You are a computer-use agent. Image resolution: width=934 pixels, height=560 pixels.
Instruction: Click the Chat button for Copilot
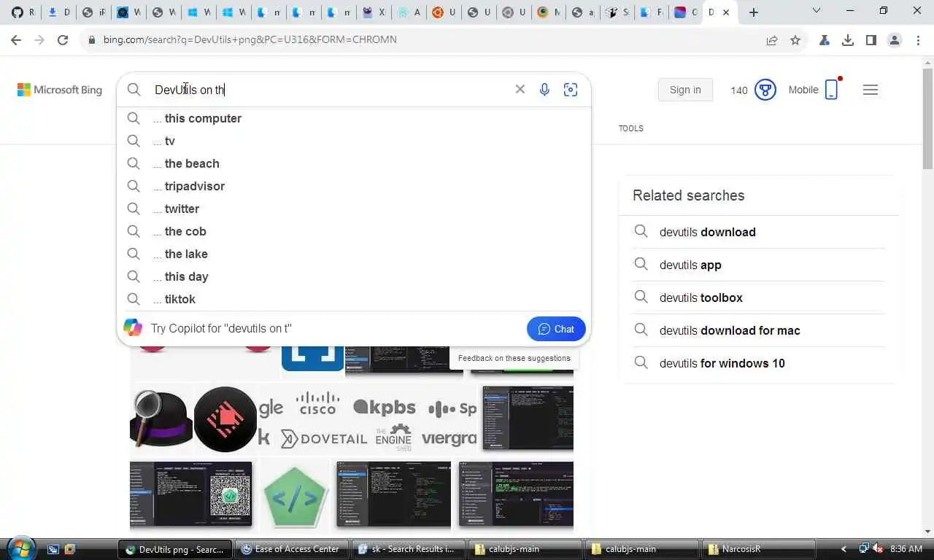pyautogui.click(x=556, y=329)
